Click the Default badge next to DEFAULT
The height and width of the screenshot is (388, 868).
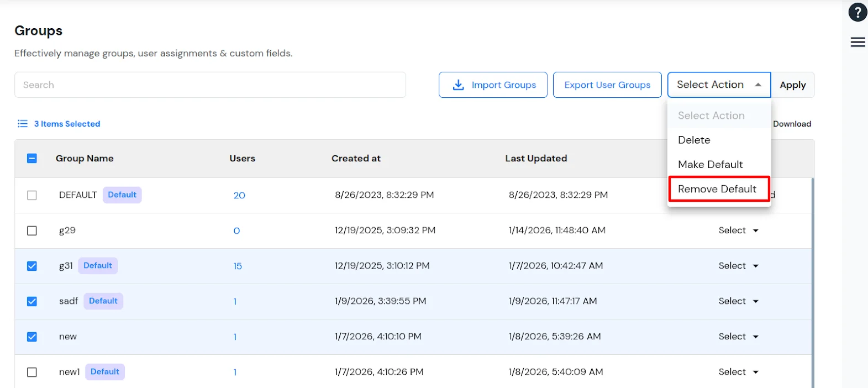click(x=122, y=195)
